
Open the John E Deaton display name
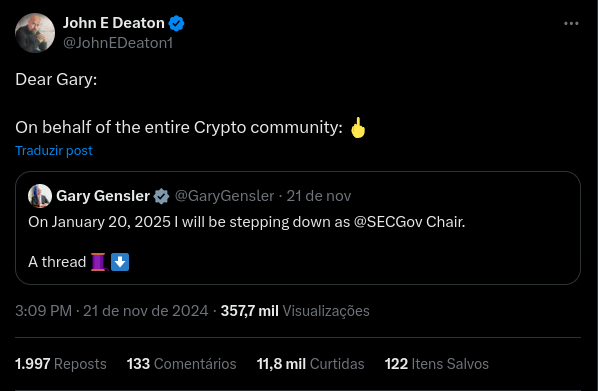click(114, 23)
